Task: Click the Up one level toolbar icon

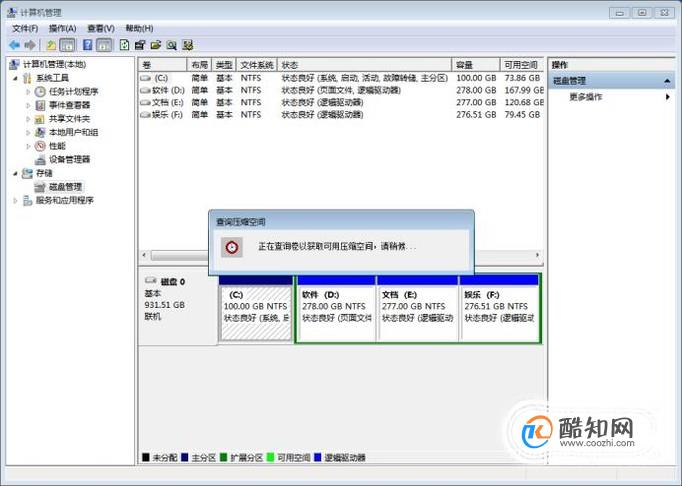Action: pyautogui.click(x=51, y=45)
